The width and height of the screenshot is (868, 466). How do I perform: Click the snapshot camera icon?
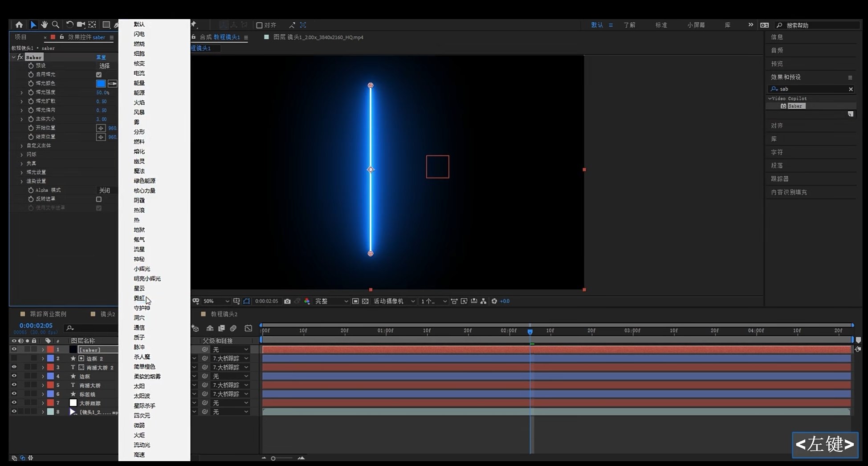click(287, 301)
